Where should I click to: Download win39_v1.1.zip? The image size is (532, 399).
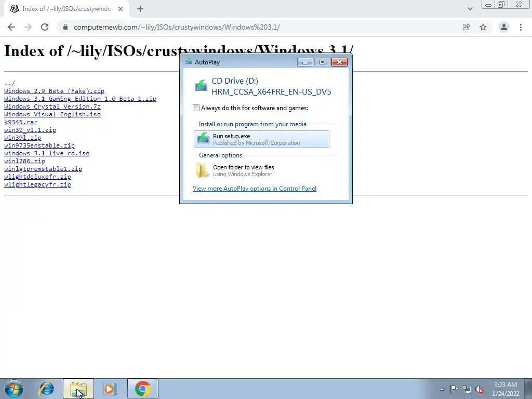30,130
